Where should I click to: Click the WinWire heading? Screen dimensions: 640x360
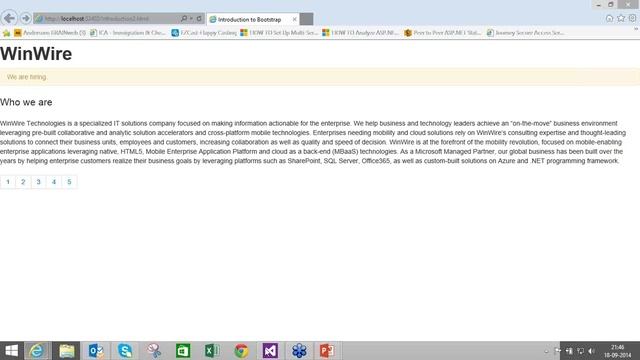36,54
